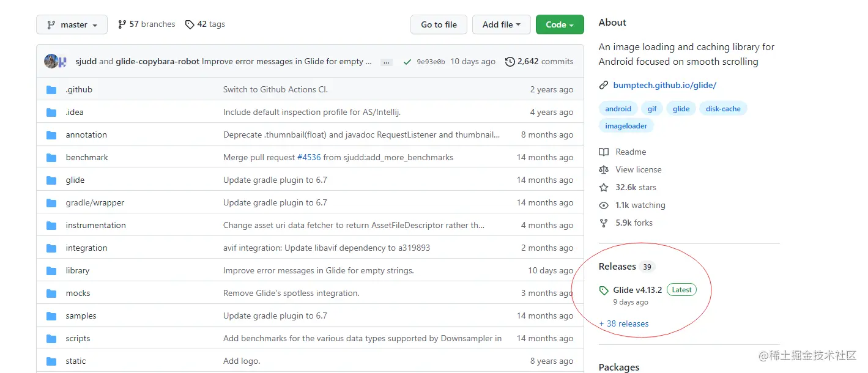
Task: Open the integration directory name
Action: tap(86, 248)
